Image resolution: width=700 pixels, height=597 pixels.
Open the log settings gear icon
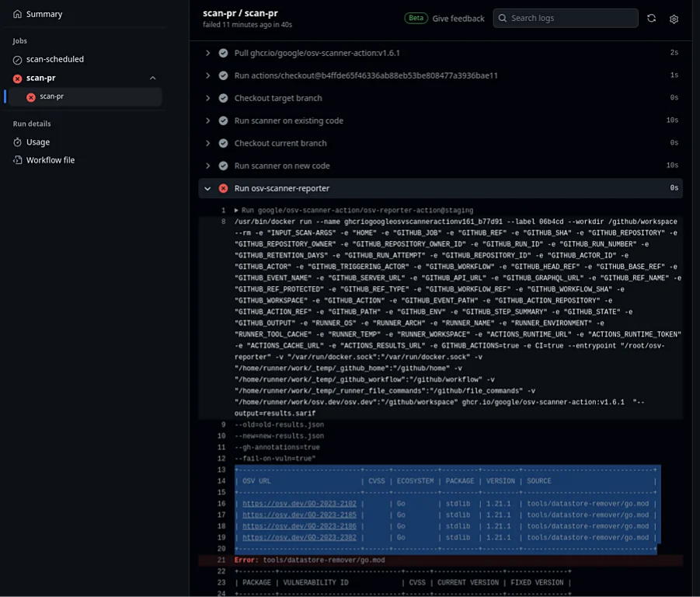(674, 19)
